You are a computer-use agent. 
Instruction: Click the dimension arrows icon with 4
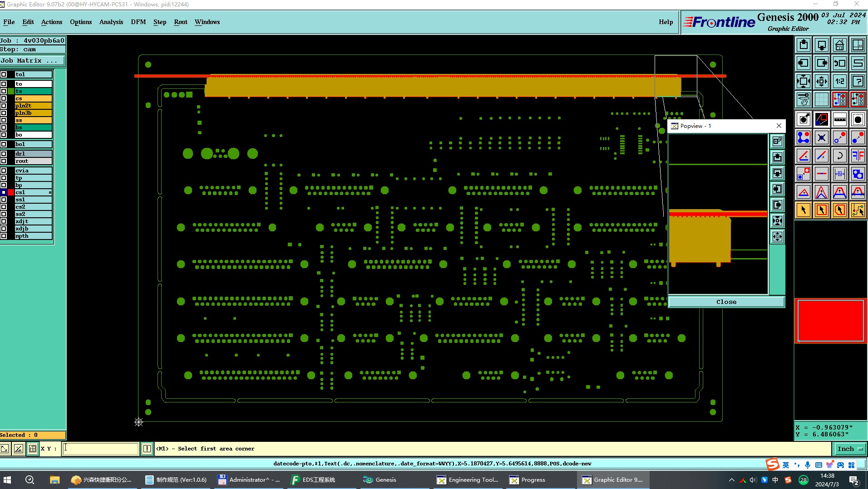(x=840, y=174)
